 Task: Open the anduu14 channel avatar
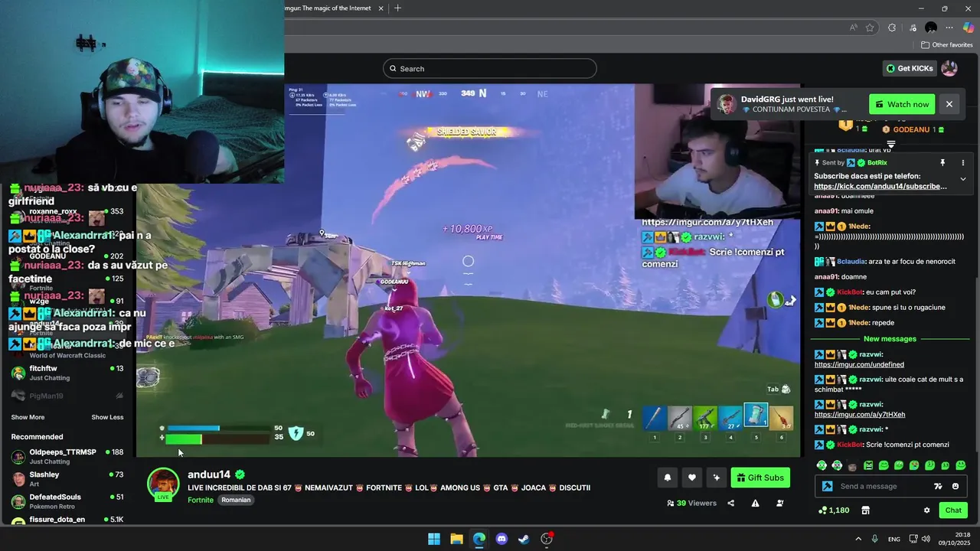163,484
